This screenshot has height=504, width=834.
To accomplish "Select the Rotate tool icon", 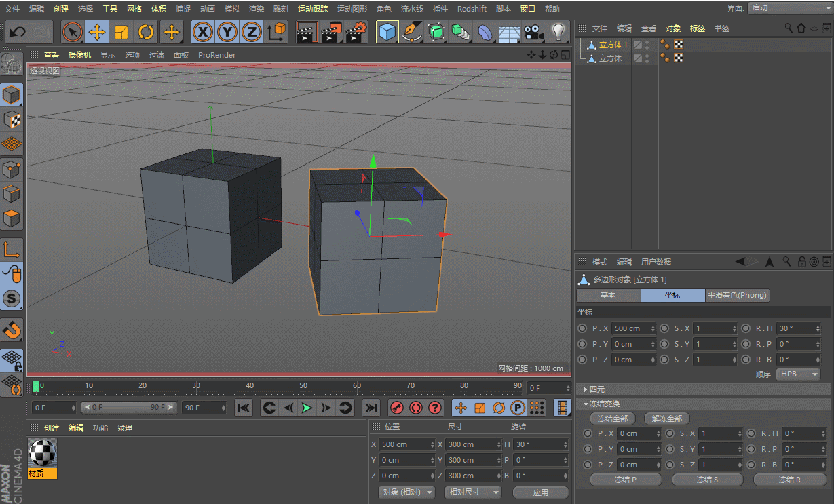I will (x=146, y=32).
